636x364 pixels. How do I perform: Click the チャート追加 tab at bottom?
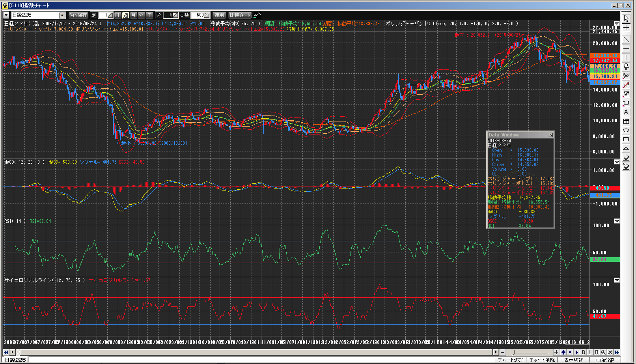(510, 360)
